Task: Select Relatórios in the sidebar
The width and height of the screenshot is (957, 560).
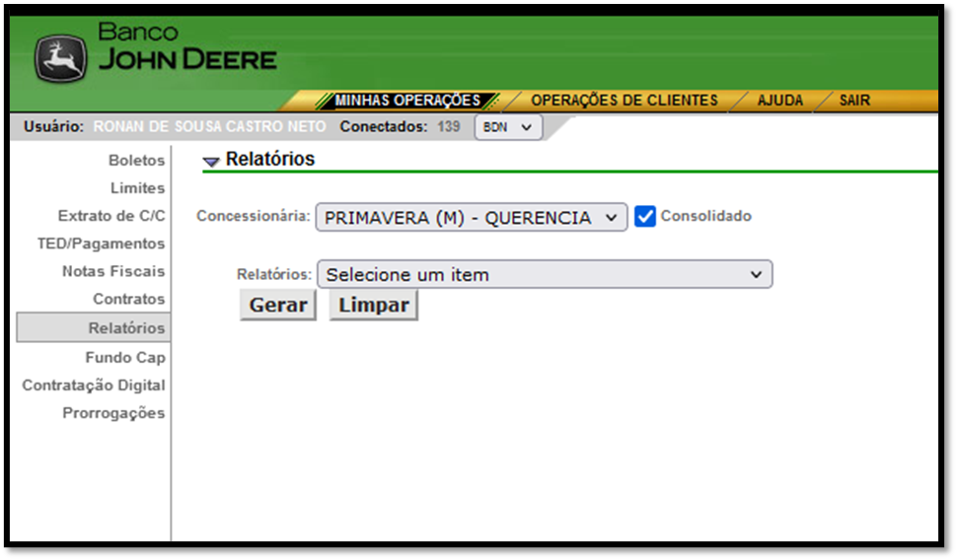Action: [94, 328]
